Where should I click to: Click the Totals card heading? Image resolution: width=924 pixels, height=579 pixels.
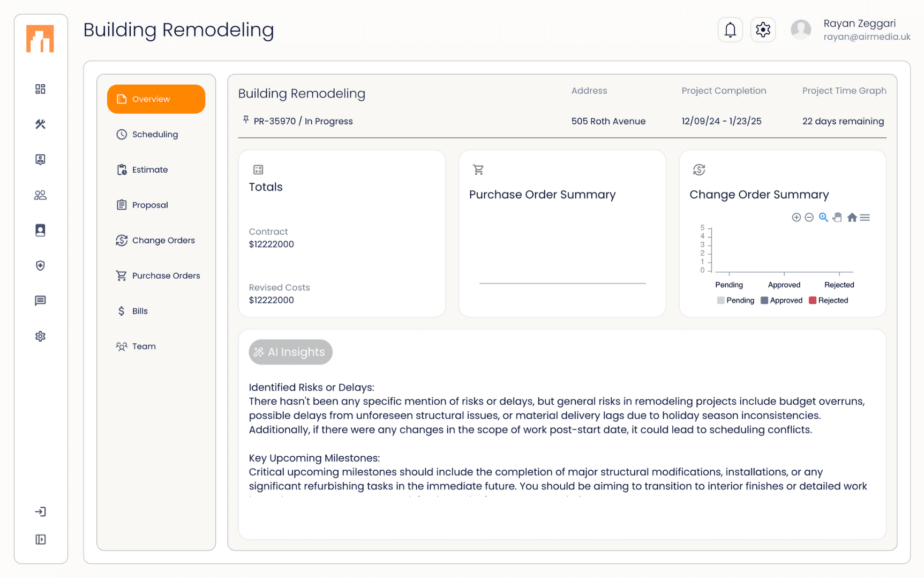tap(266, 187)
